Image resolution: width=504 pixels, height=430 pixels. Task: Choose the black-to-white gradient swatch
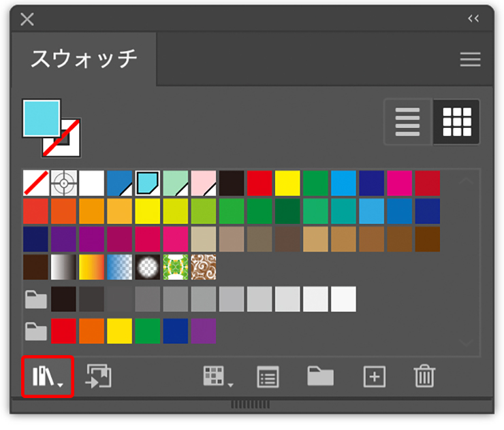(x=63, y=267)
